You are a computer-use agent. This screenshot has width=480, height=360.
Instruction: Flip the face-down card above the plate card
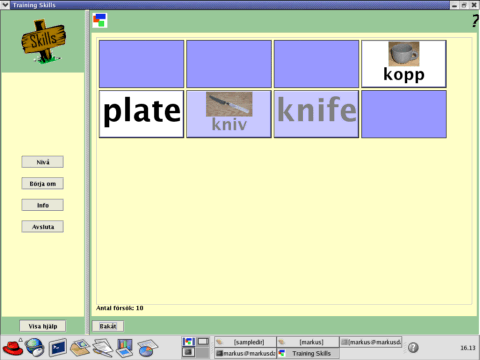[141, 64]
